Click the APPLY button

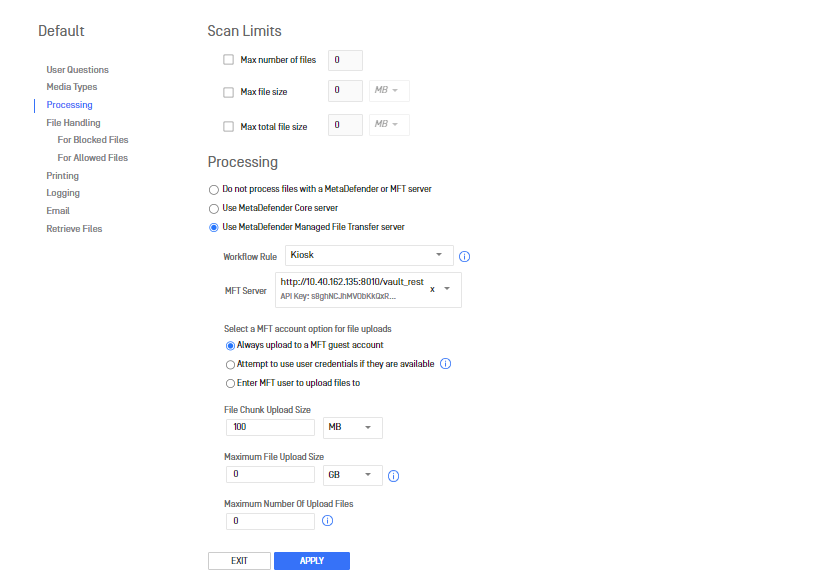click(x=312, y=561)
